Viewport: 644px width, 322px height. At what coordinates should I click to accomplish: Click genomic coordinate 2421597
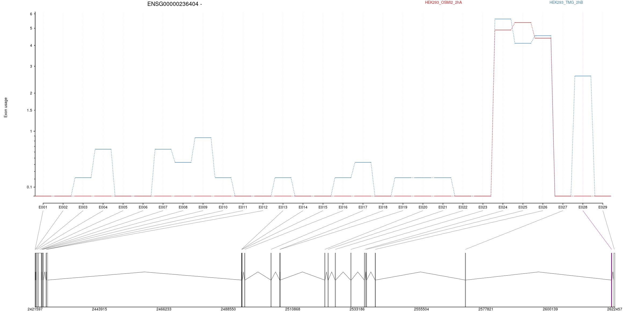35,309
